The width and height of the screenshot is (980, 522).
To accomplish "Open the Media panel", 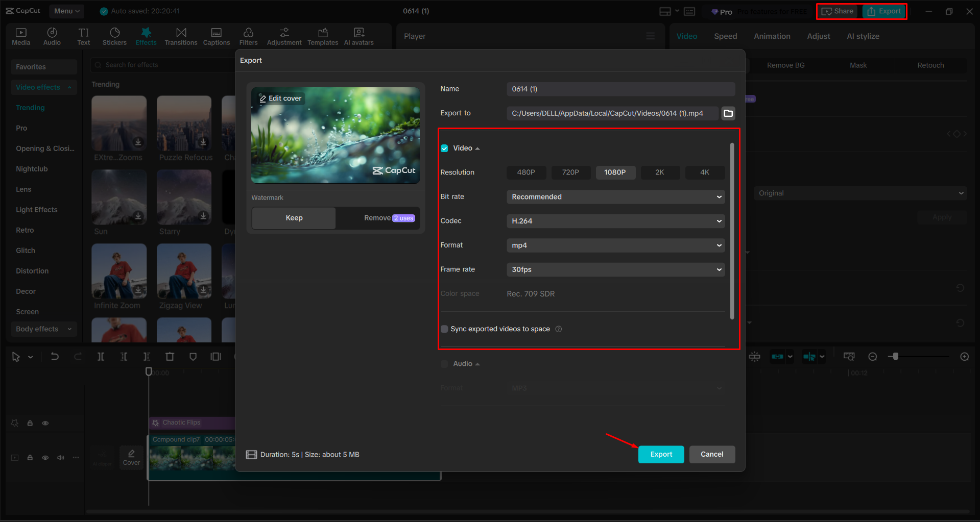I will click(20, 36).
